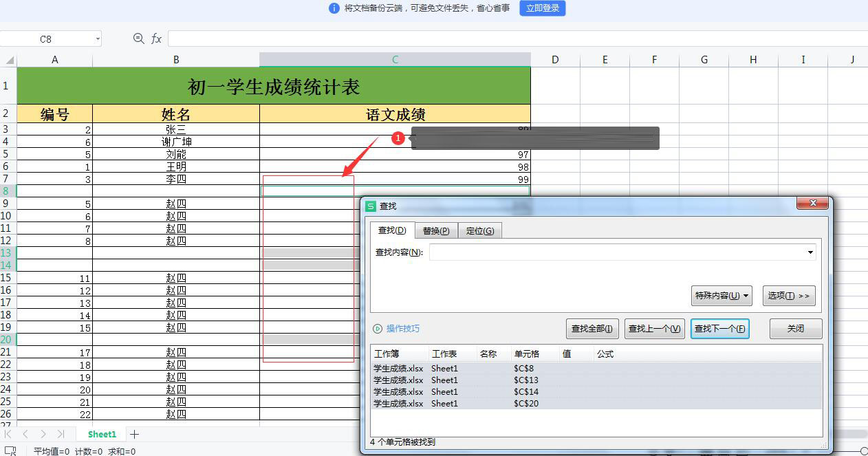868x456 pixels.
Task: Switch to the 定位(G) tab
Action: tap(479, 231)
